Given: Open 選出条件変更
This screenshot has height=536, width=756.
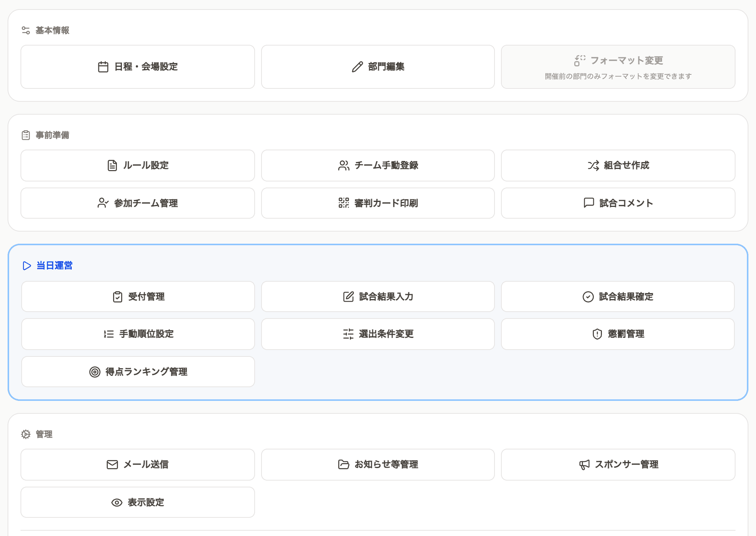Looking at the screenshot, I should (378, 334).
